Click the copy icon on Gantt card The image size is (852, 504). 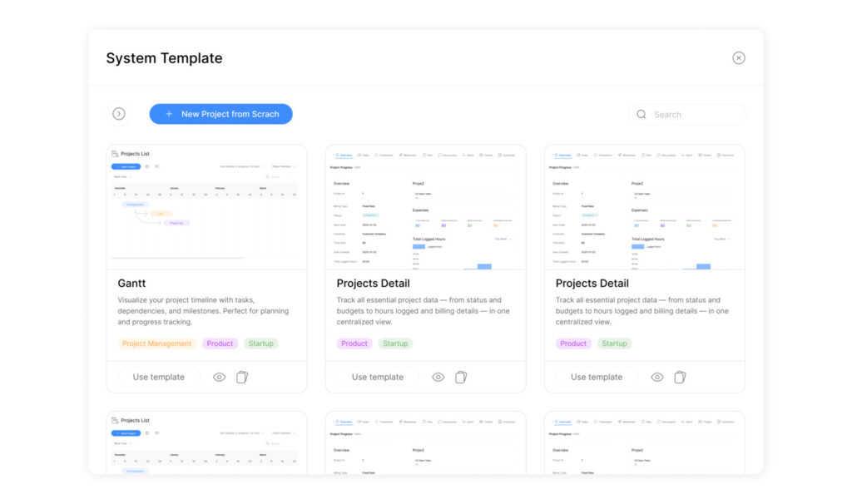tap(242, 377)
